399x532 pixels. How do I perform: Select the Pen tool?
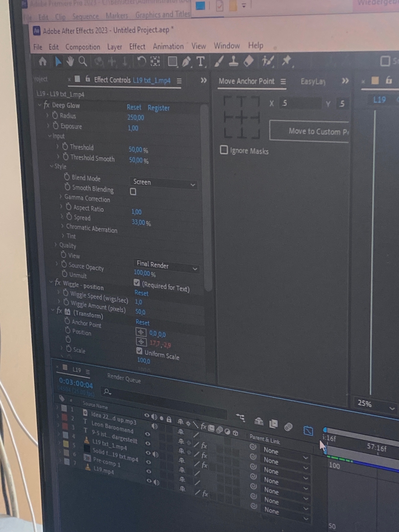click(x=186, y=62)
